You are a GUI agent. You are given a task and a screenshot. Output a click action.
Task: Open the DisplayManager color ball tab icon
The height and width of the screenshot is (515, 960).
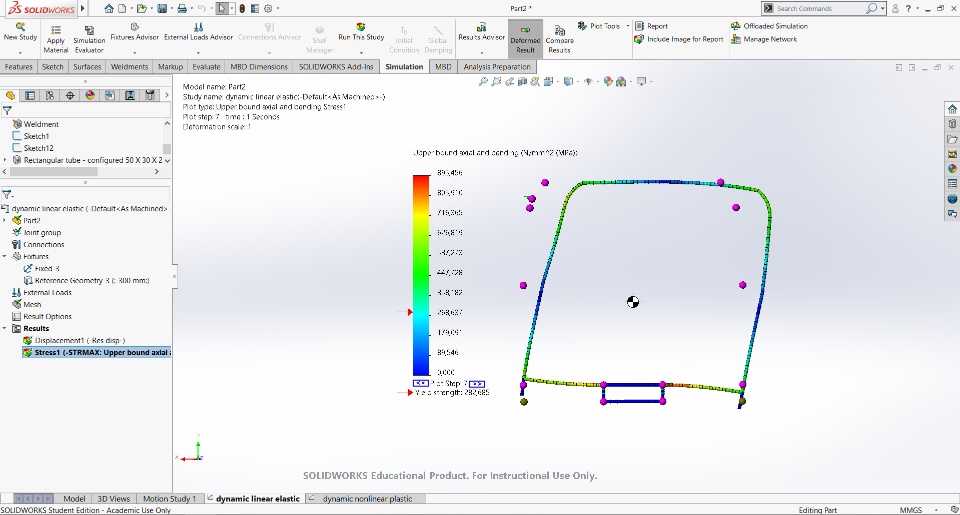90,95
